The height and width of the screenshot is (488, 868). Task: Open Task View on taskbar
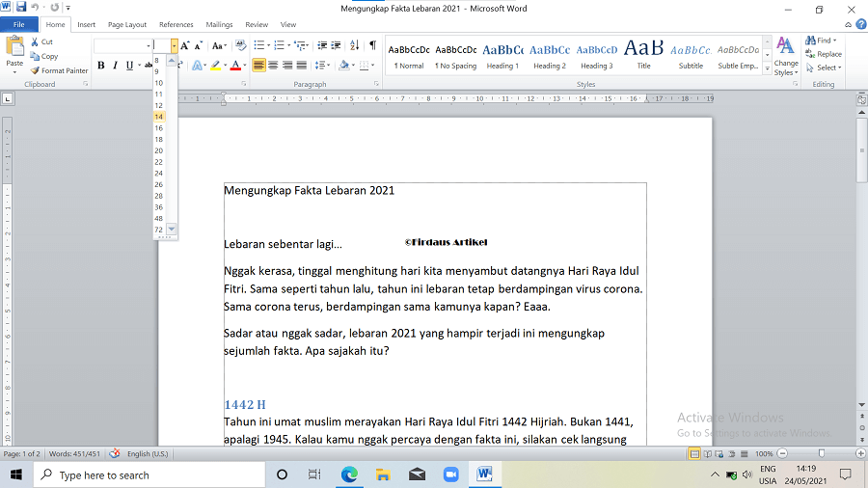(314, 474)
